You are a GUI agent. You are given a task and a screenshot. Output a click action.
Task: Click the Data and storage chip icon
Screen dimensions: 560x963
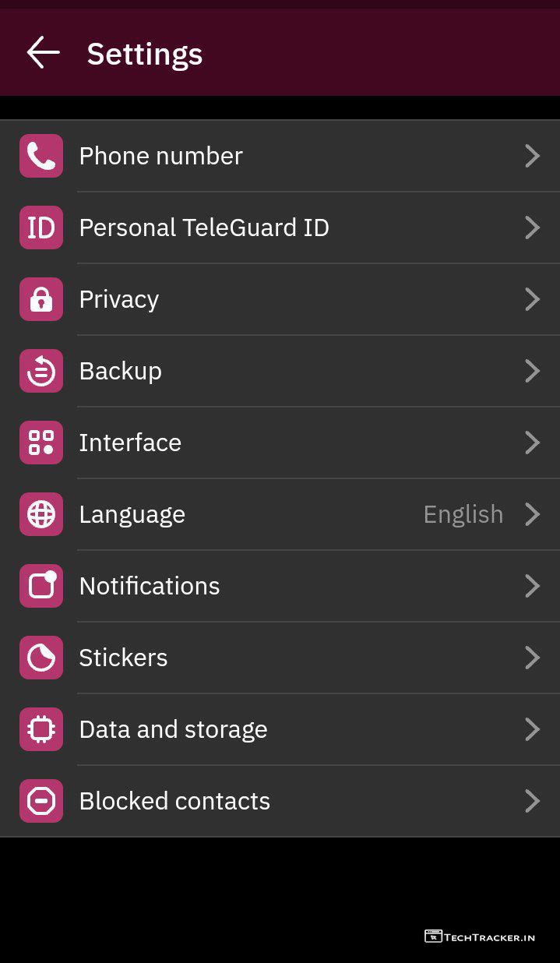click(41, 729)
